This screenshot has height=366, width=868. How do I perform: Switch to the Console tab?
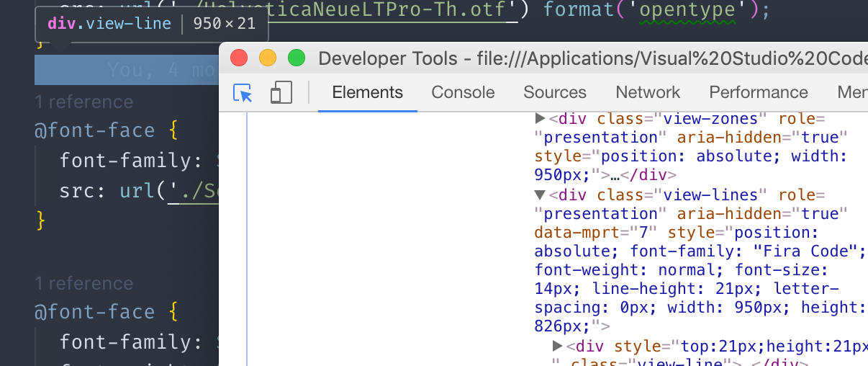point(463,92)
